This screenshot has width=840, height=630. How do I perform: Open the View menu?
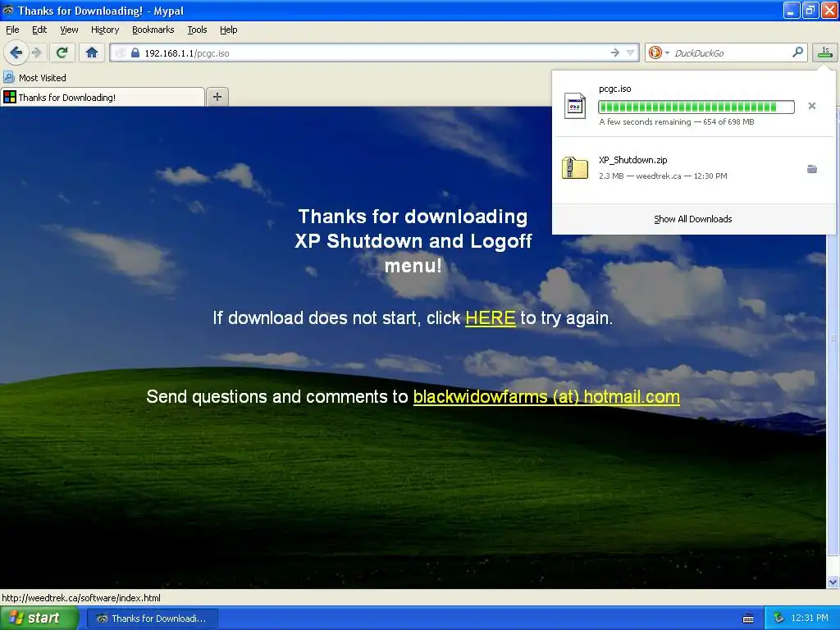[69, 30]
